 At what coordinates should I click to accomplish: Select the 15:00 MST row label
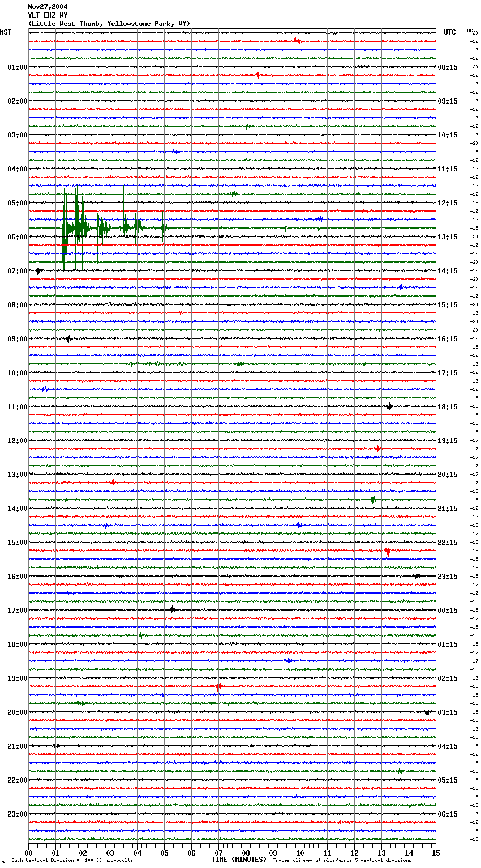point(18,543)
